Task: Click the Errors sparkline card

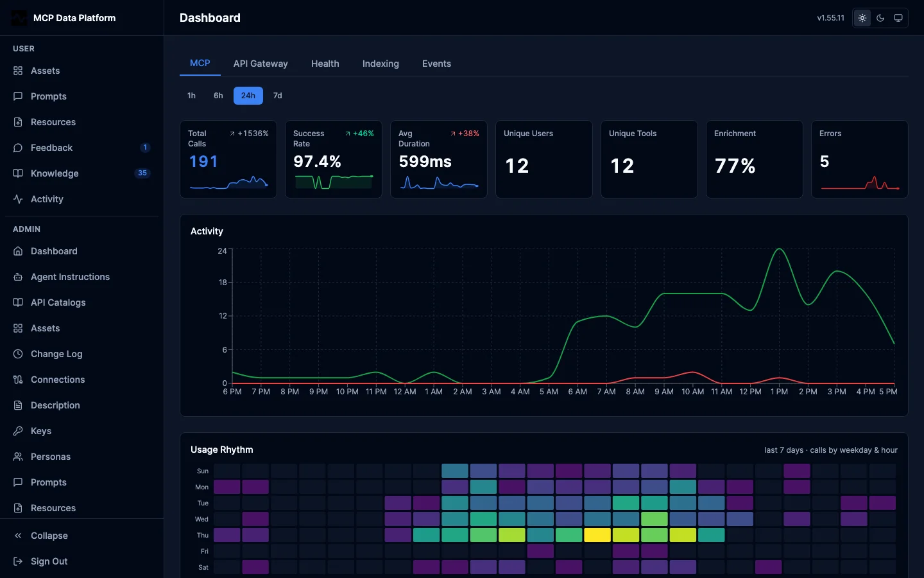Action: tap(860, 159)
